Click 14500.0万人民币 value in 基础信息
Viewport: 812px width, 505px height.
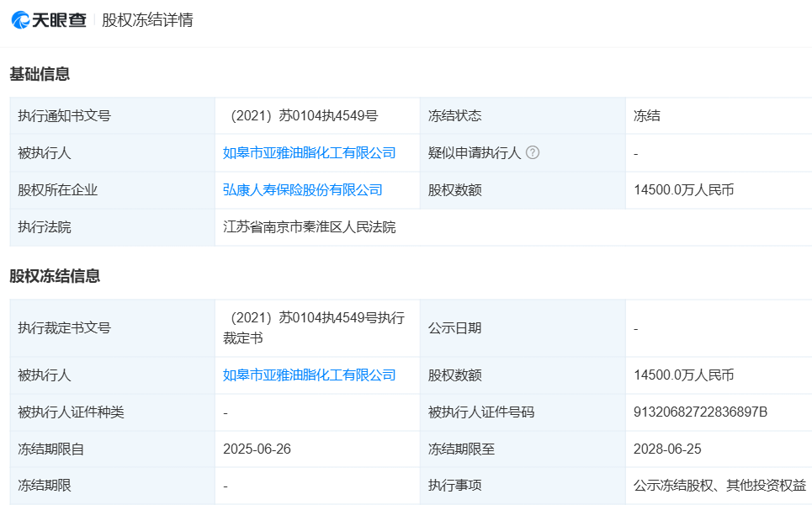[x=683, y=190]
